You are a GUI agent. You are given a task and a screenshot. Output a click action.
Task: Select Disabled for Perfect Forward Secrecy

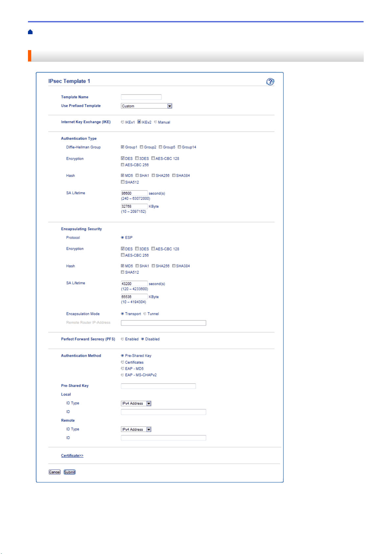(142, 339)
